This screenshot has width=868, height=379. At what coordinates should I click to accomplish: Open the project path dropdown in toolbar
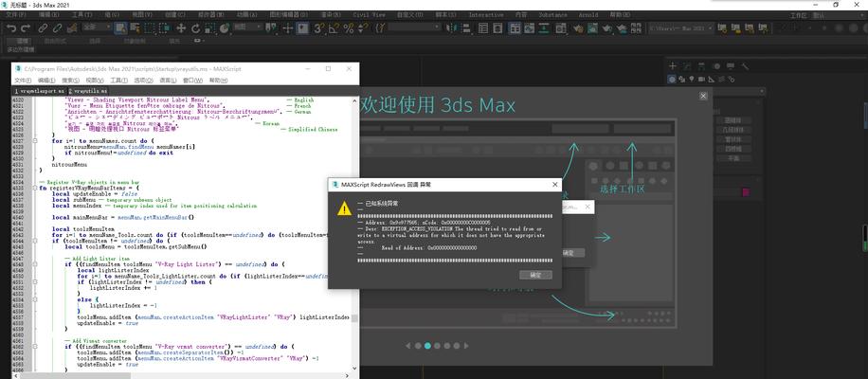681,27
